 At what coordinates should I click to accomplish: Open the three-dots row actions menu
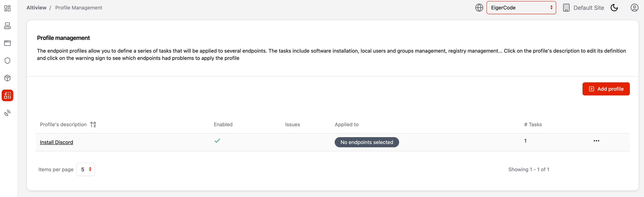point(596,141)
